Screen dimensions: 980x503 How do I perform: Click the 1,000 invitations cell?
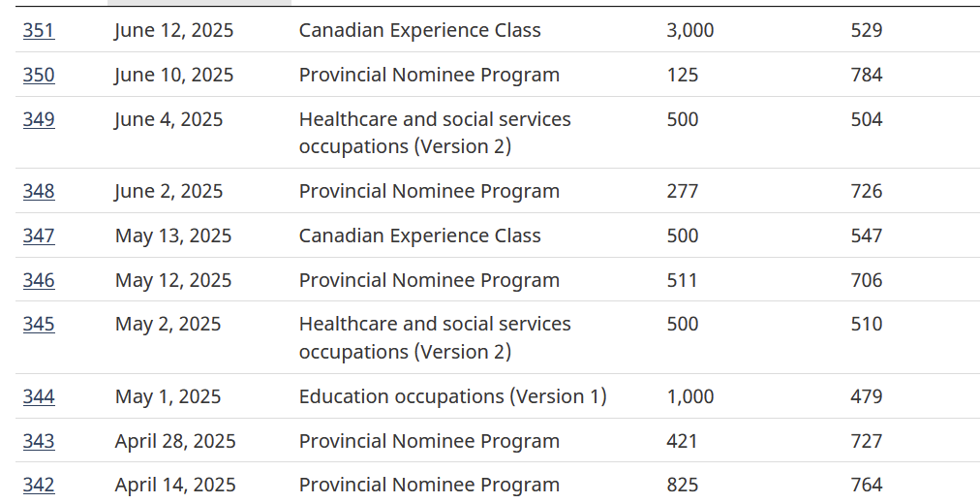(x=689, y=396)
